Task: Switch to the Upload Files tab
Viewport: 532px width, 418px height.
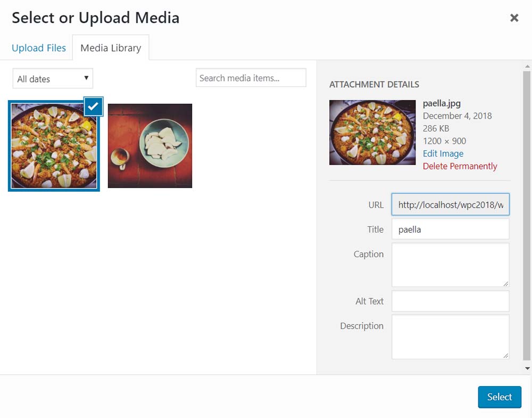Action: point(39,48)
